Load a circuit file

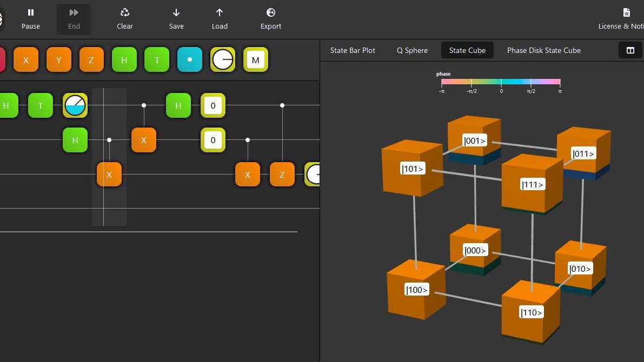click(x=220, y=19)
